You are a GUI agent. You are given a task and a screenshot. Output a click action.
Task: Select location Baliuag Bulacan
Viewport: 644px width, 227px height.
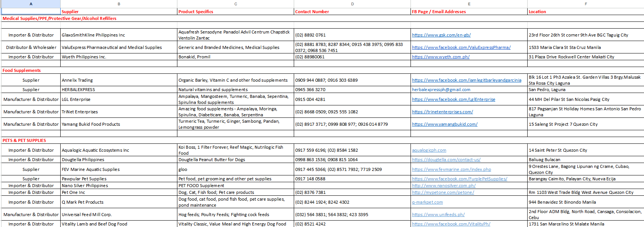(x=586, y=160)
